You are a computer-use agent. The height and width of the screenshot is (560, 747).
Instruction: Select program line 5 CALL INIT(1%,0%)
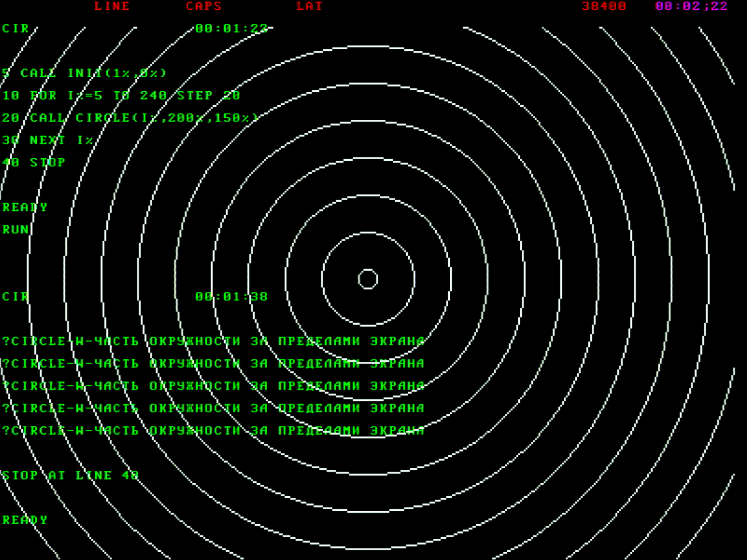tap(85, 73)
